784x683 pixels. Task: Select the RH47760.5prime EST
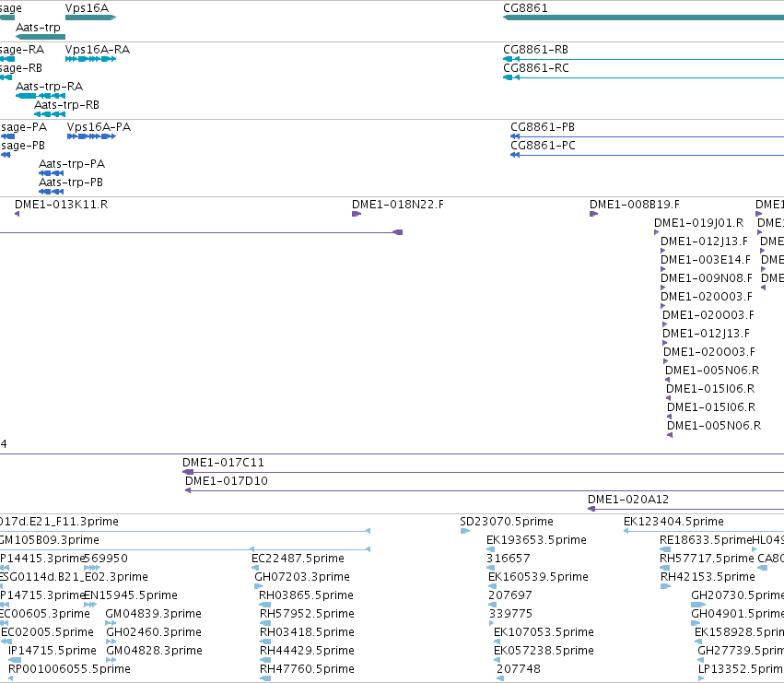pos(307,670)
